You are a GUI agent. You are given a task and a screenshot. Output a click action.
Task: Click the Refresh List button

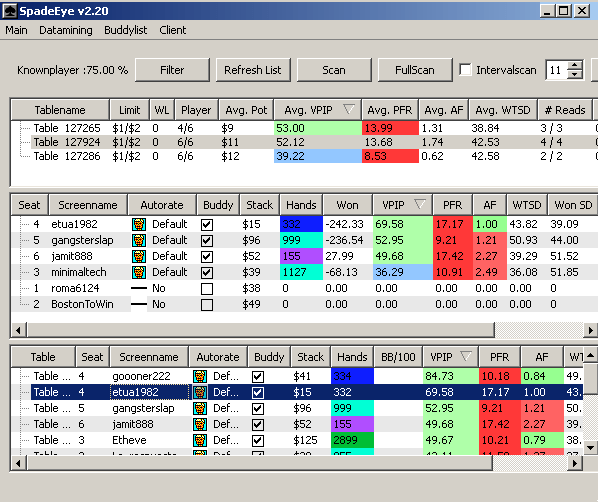253,70
